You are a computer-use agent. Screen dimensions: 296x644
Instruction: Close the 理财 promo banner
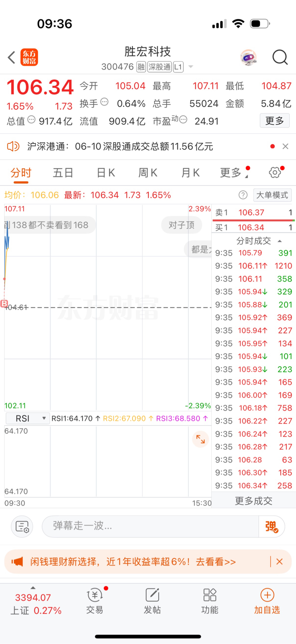pos(280,562)
